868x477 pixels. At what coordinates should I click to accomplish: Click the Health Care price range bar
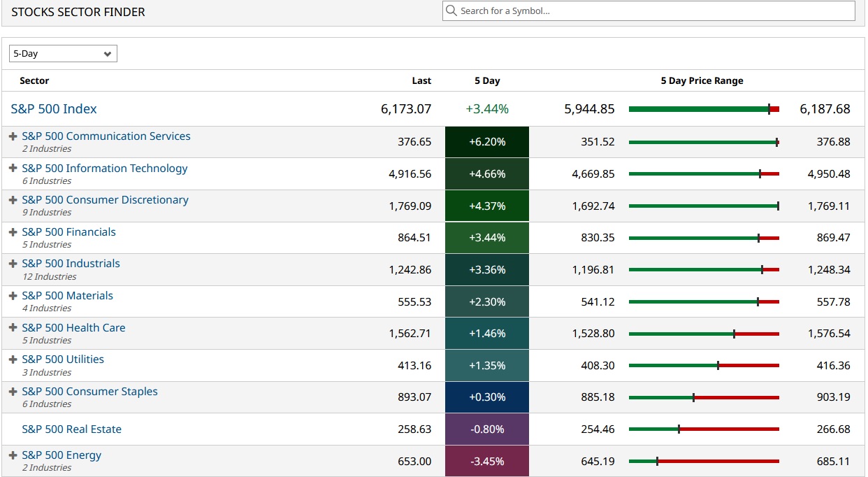pyautogui.click(x=704, y=334)
